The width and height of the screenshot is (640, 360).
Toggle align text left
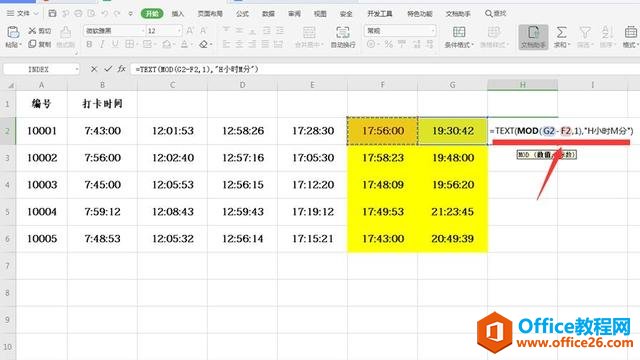[x=227, y=44]
